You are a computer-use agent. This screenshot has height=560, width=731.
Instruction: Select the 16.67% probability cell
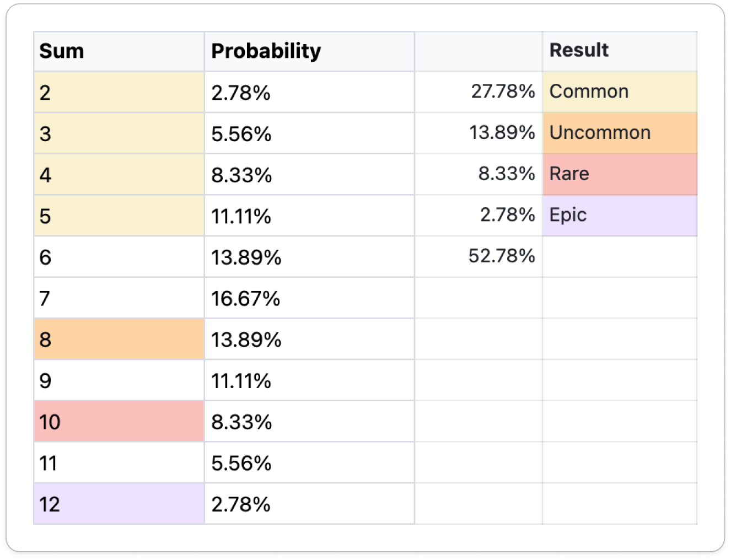click(x=309, y=298)
